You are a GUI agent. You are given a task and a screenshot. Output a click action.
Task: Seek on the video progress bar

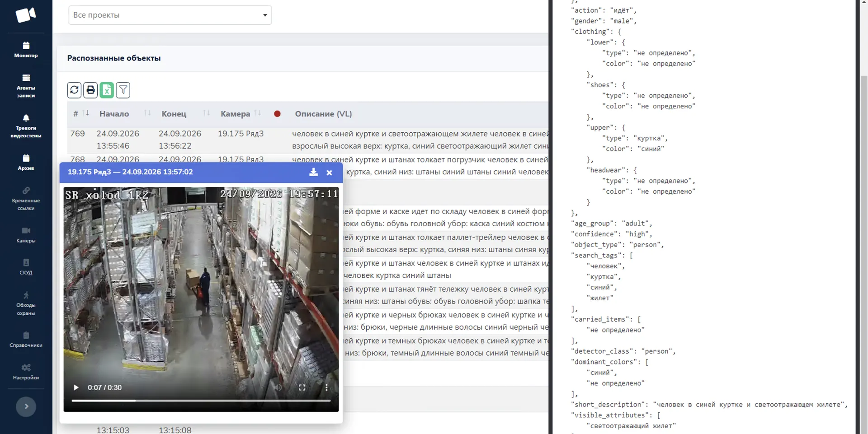[x=201, y=401]
